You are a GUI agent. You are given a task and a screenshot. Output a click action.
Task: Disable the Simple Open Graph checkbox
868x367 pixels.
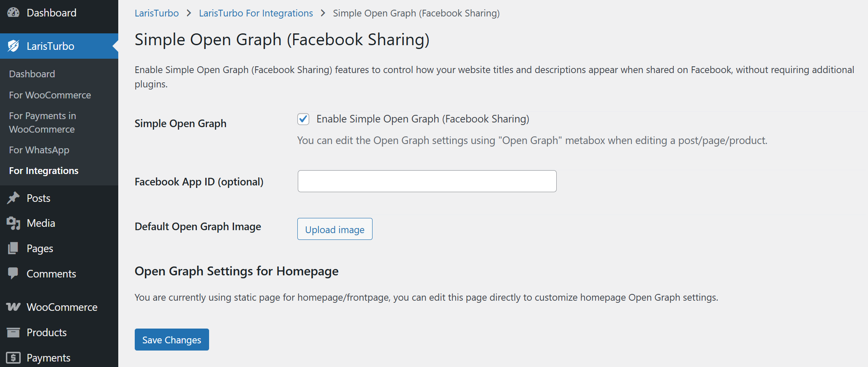coord(303,119)
